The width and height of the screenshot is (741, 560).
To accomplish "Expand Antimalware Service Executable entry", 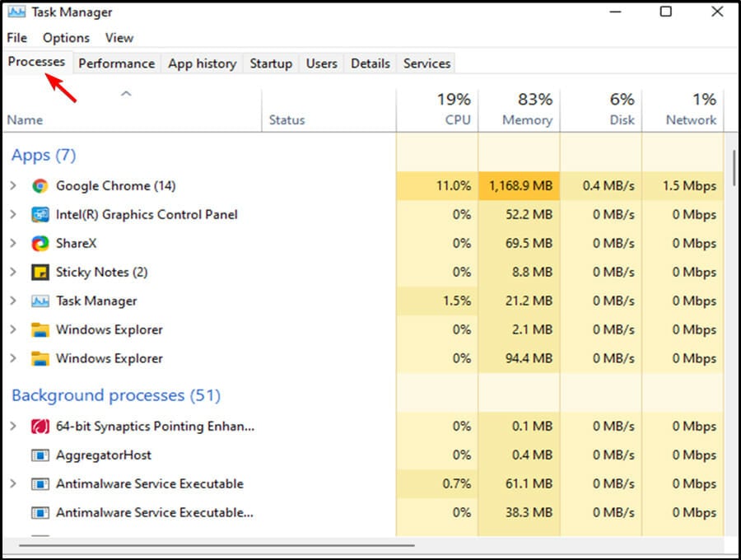I will (13, 484).
